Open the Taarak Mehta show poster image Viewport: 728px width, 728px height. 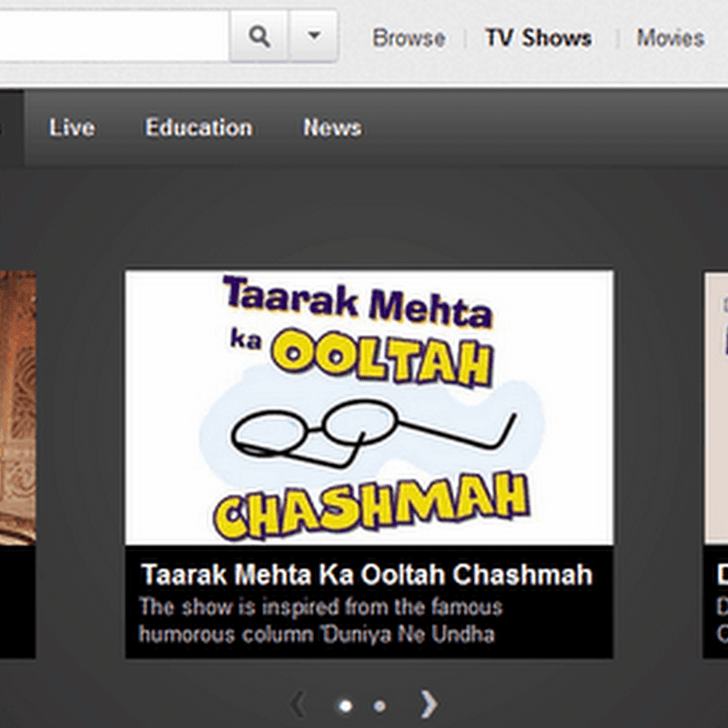pyautogui.click(x=369, y=408)
